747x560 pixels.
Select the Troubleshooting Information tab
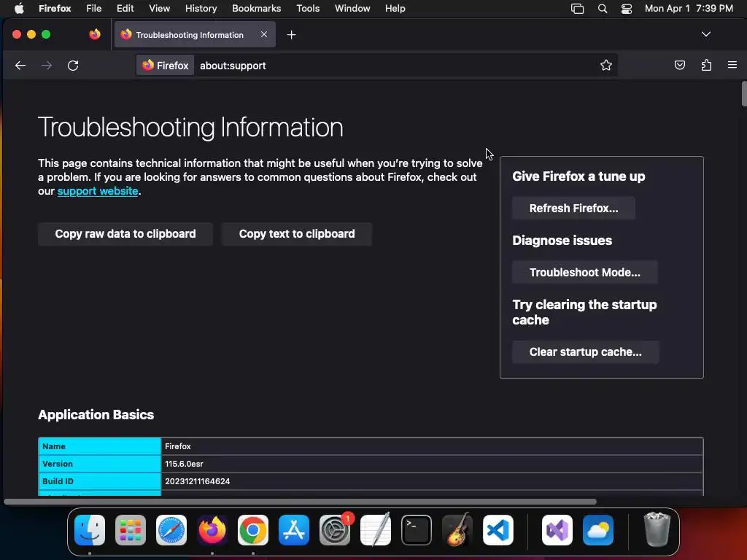pos(190,35)
